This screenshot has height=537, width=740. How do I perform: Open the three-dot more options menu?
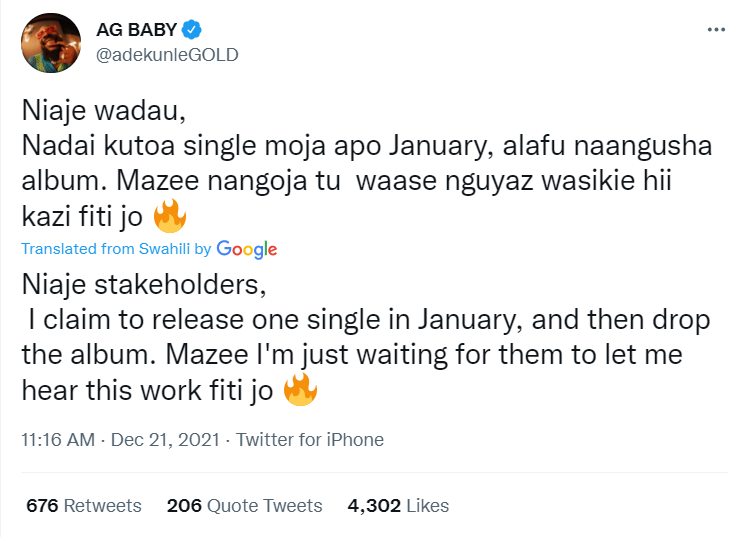tap(716, 30)
